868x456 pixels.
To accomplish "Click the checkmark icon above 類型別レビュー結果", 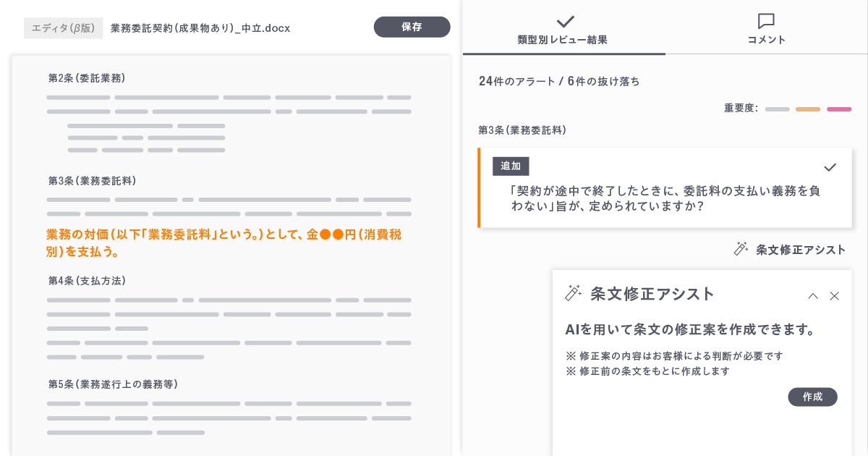I will click(565, 21).
